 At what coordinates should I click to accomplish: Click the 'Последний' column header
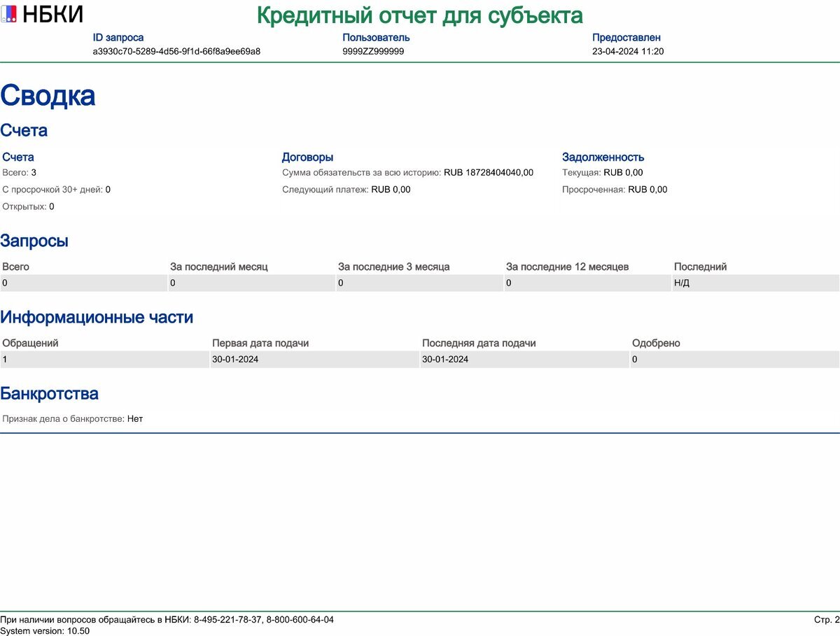(x=700, y=267)
